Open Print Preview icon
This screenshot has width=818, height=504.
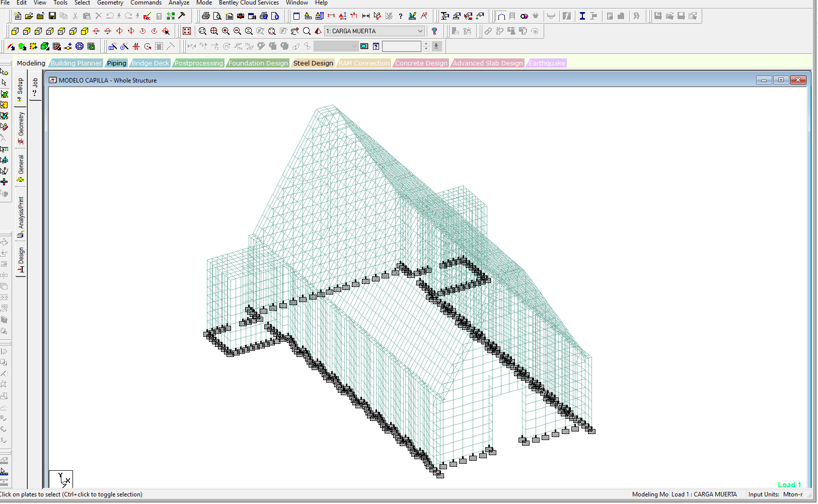[x=217, y=16]
